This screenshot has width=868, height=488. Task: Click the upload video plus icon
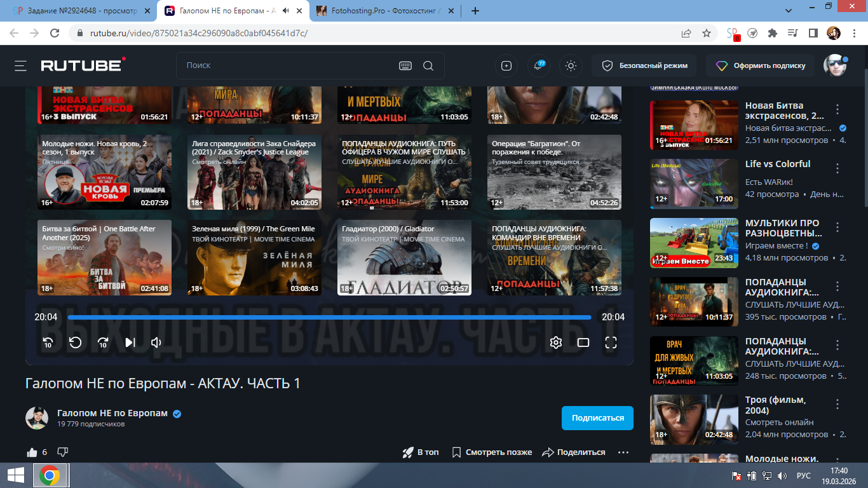(x=506, y=65)
